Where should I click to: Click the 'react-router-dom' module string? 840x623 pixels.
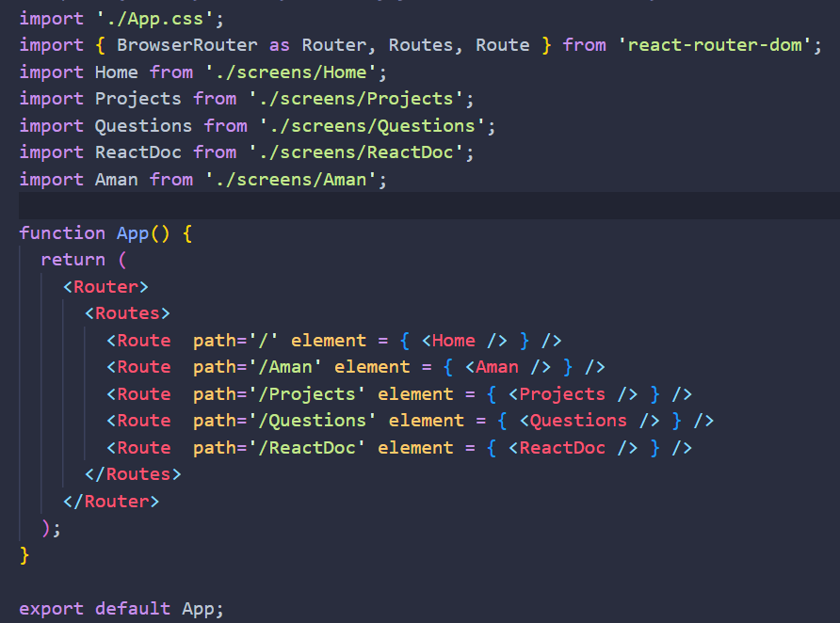[x=715, y=45]
